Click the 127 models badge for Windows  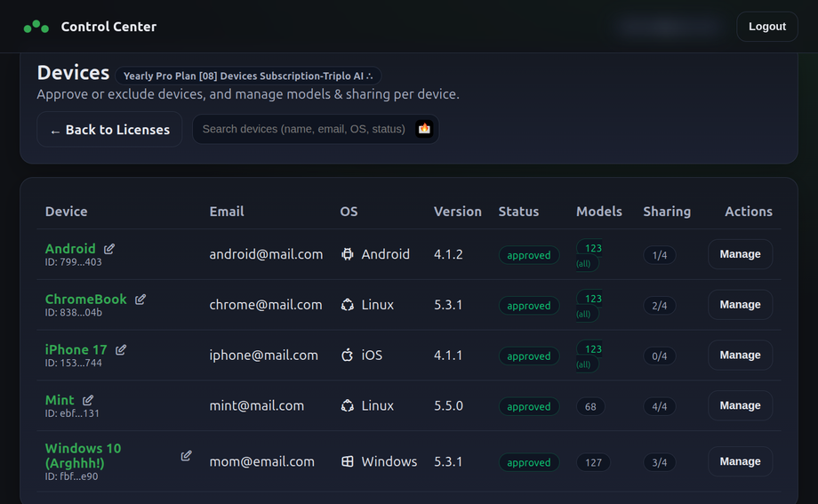click(x=593, y=463)
